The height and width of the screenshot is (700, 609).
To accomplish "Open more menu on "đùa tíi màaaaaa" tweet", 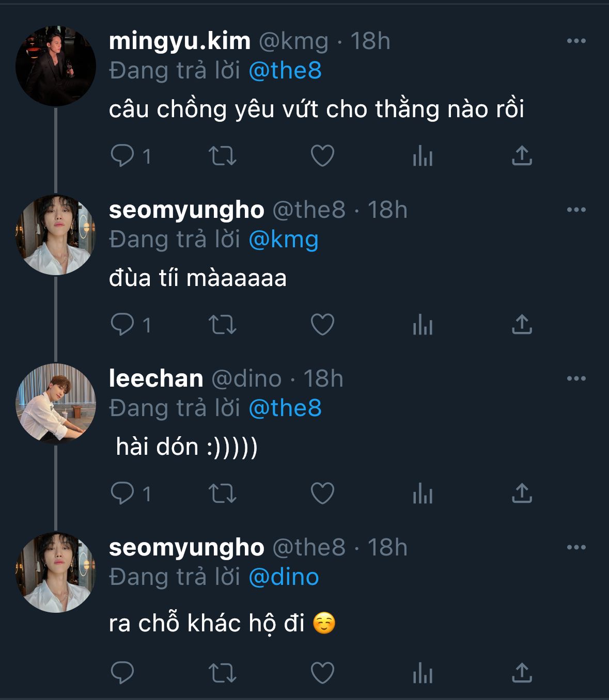I will click(x=576, y=210).
